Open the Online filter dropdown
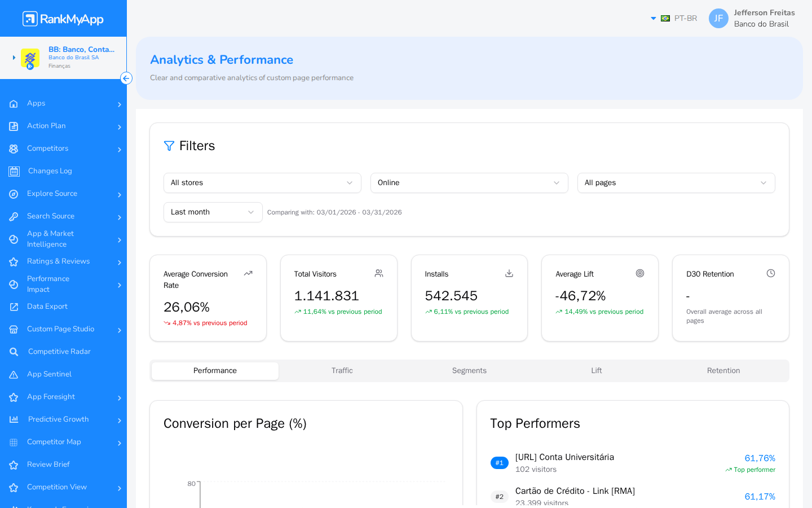This screenshot has width=812, height=508. 469,183
